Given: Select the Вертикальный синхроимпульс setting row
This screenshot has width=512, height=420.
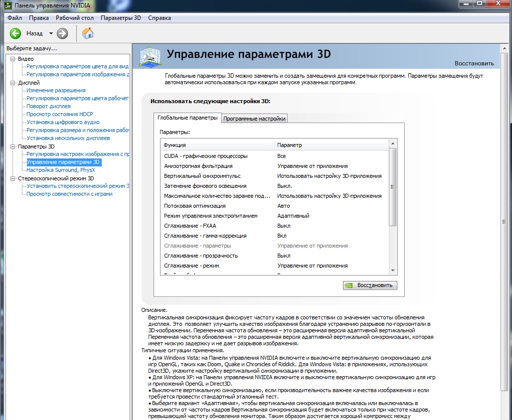Looking at the screenshot, I should tap(274, 176).
